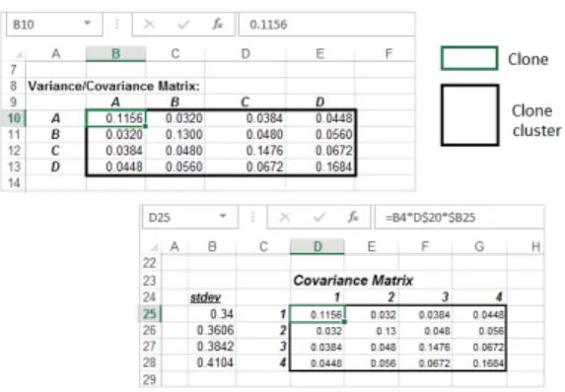Click the 'Variance/Covariance Matrix:' title cell
The width and height of the screenshot is (565, 392).
tap(113, 86)
